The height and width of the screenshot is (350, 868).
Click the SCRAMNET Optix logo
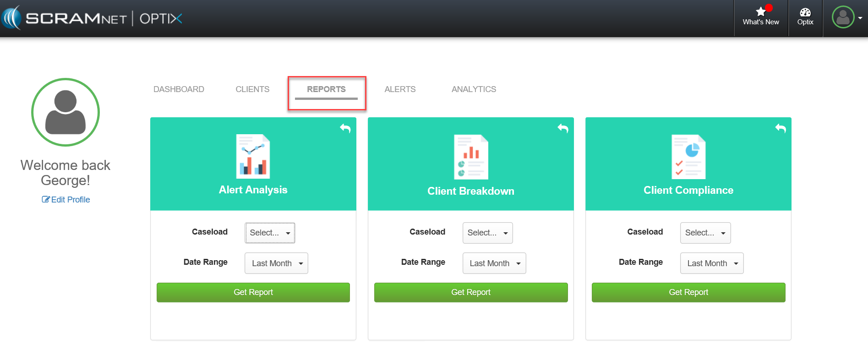[92, 18]
